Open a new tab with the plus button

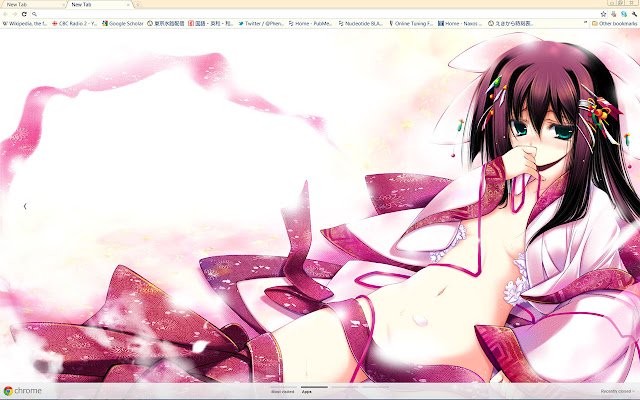(138, 4)
